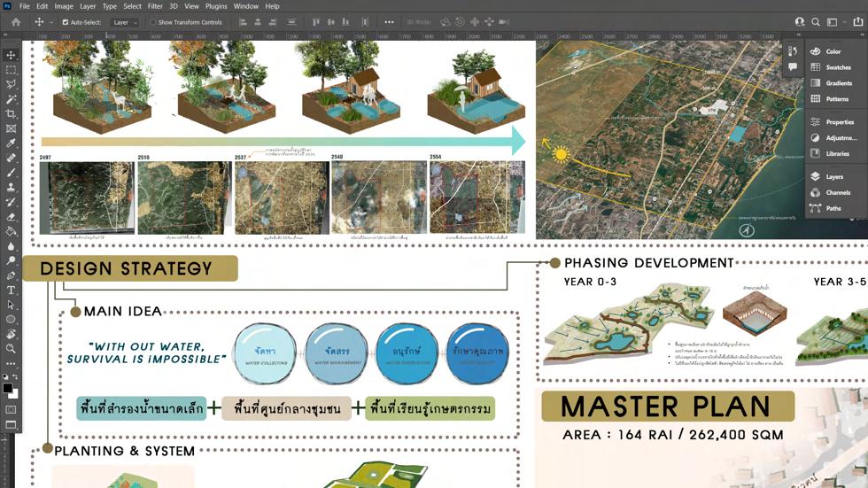
Task: Select the Zoom tool in toolbox
Action: click(x=11, y=349)
